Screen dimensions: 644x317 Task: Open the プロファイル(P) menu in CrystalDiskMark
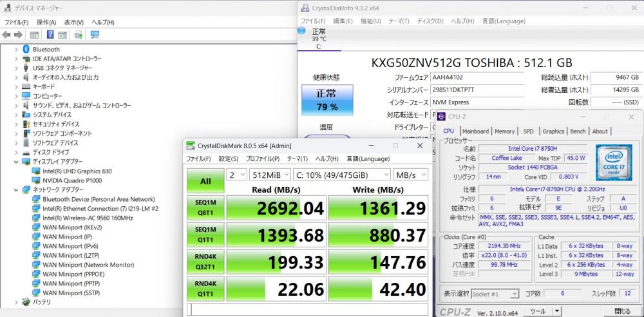point(263,158)
